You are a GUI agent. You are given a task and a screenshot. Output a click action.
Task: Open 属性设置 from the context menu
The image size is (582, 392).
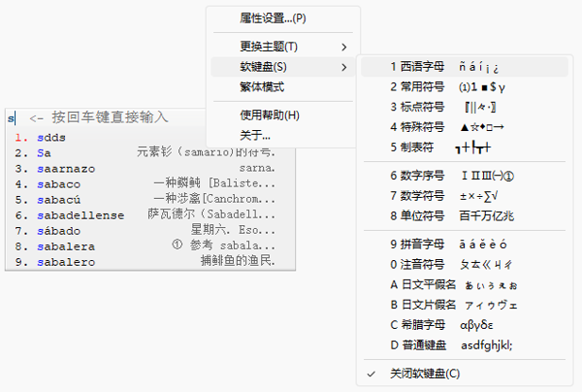click(273, 17)
